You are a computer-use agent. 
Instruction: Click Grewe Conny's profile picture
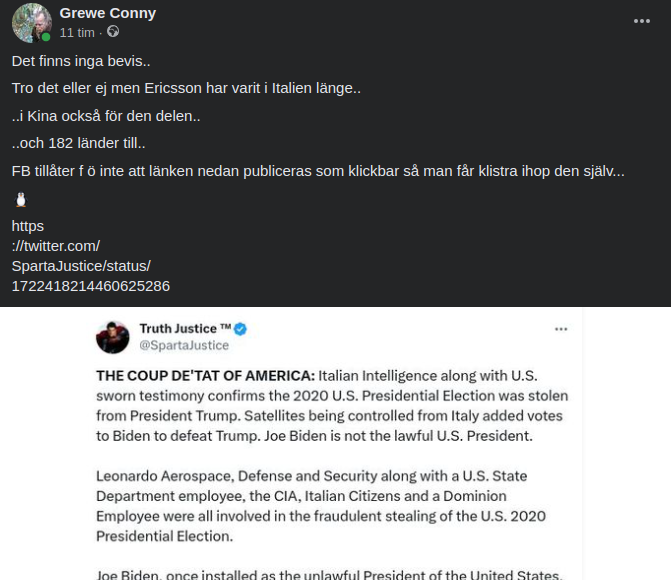(x=31, y=22)
